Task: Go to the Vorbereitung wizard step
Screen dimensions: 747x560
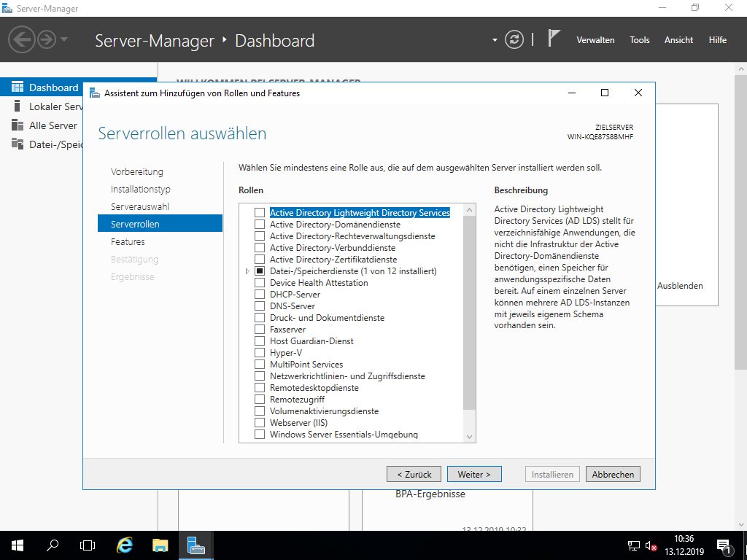Action: point(136,171)
